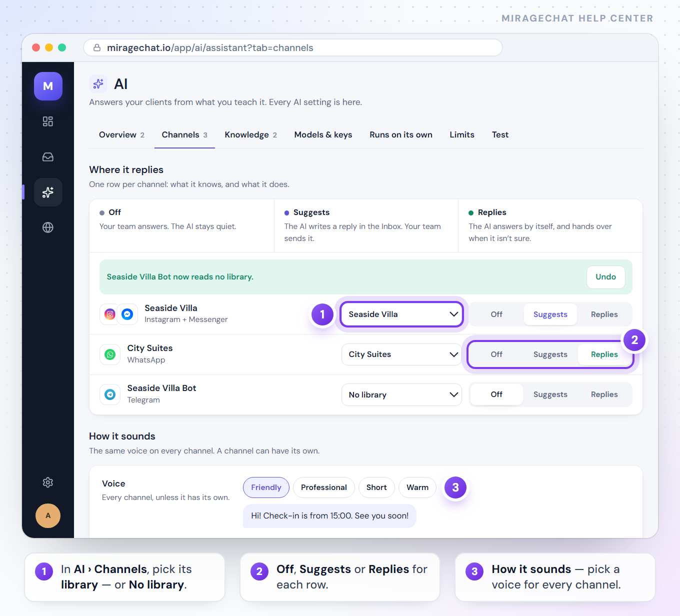Set City Suites channel to Suggests
Screen dimensions: 680x616
coord(550,354)
